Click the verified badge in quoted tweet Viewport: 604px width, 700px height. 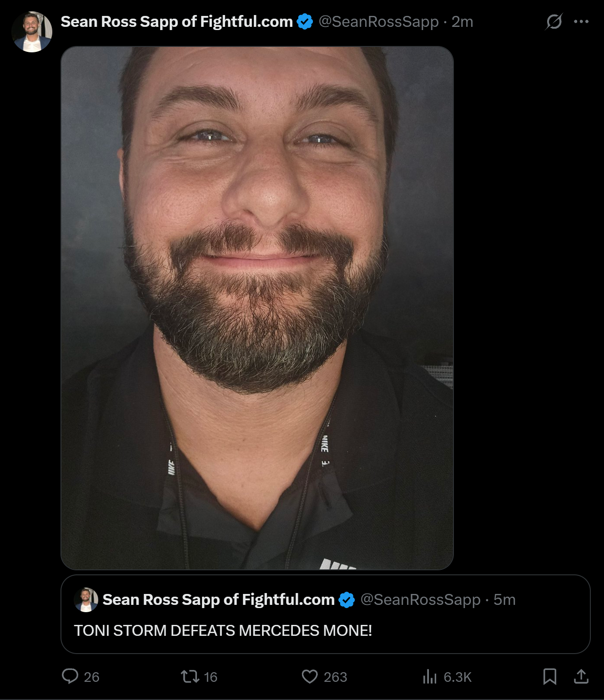347,600
